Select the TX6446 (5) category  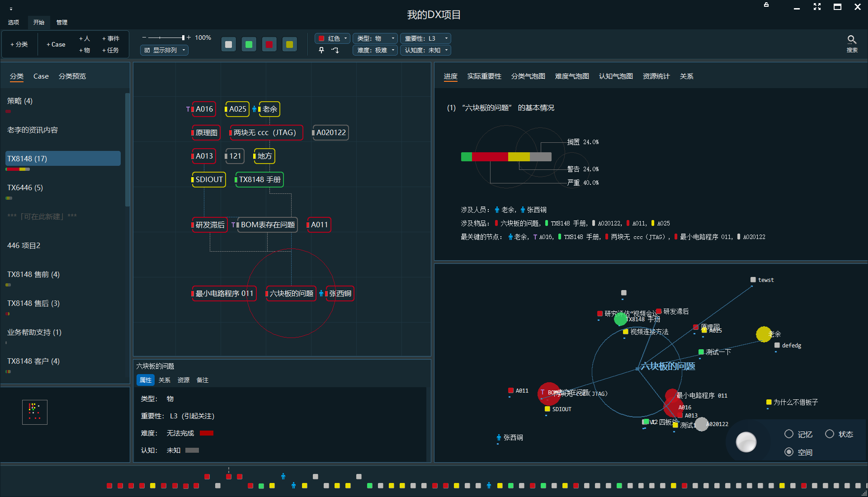pos(63,188)
